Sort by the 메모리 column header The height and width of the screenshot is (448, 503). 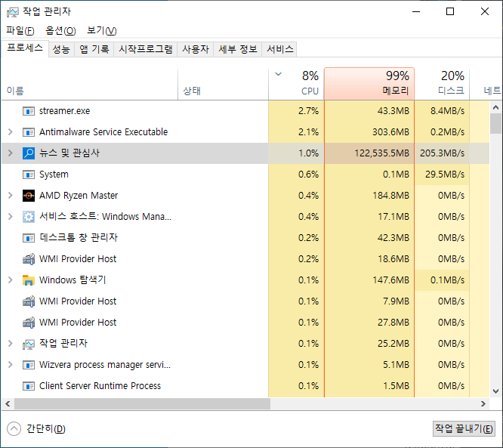pyautogui.click(x=369, y=84)
